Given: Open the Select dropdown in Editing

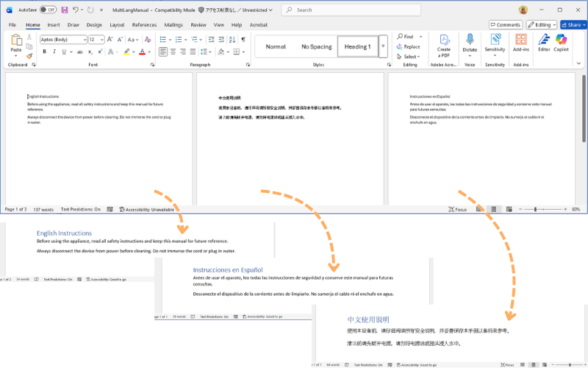Looking at the screenshot, I should point(409,57).
